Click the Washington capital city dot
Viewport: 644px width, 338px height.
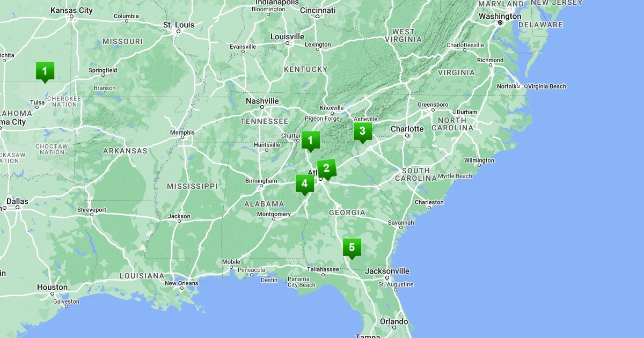coord(500,23)
